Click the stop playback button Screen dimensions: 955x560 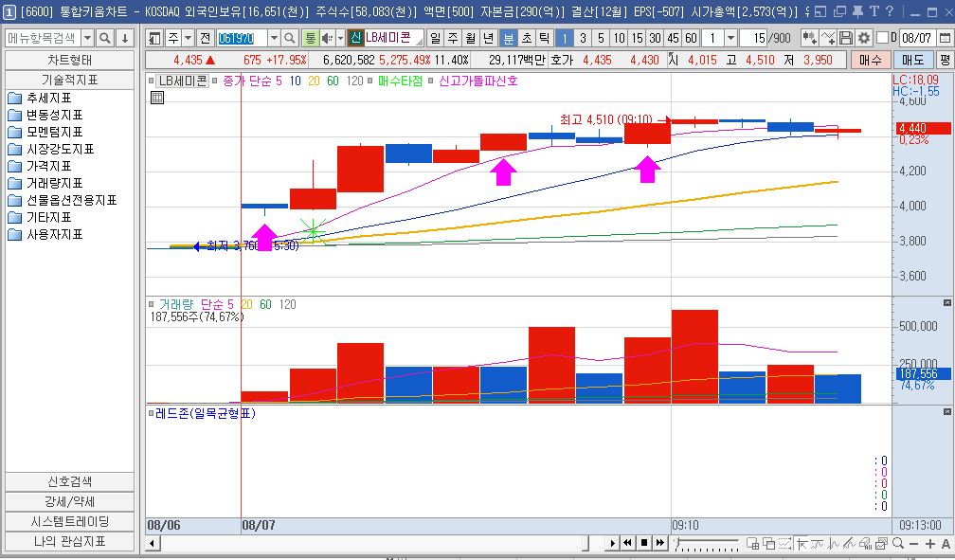coord(644,543)
